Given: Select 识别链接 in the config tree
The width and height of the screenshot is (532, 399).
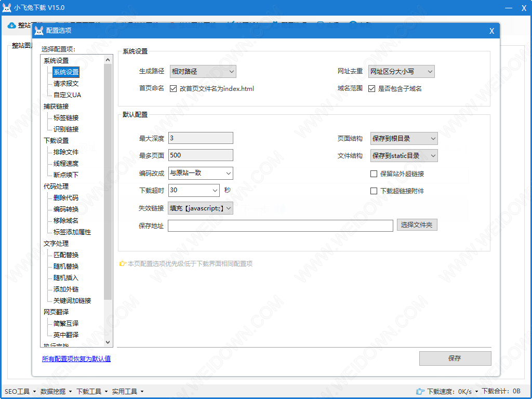Looking at the screenshot, I should pos(66,129).
